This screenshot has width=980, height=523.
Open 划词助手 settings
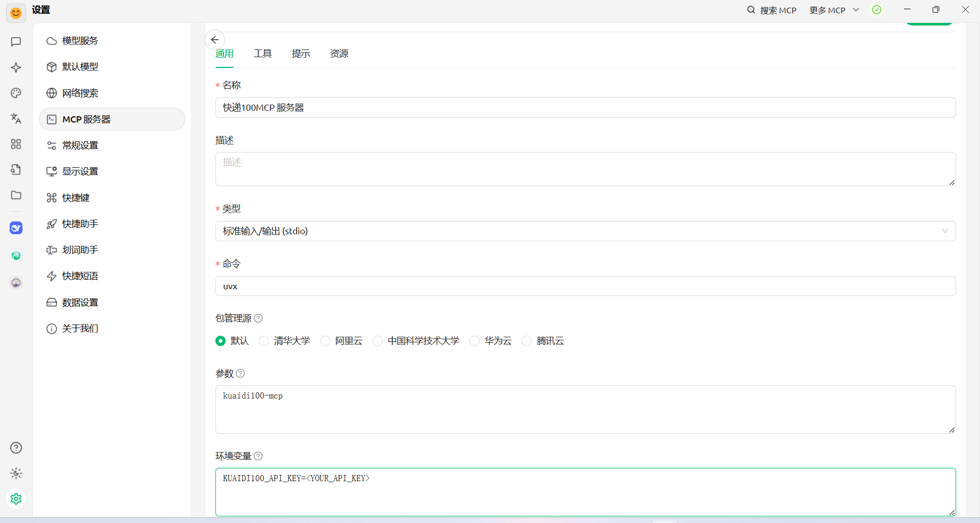[x=112, y=250]
